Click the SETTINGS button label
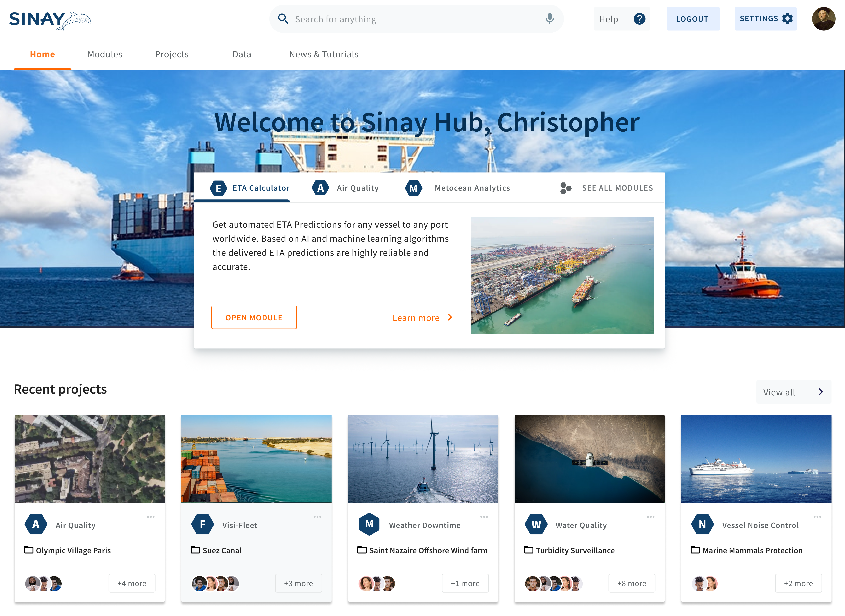The height and width of the screenshot is (616, 845). click(x=759, y=19)
